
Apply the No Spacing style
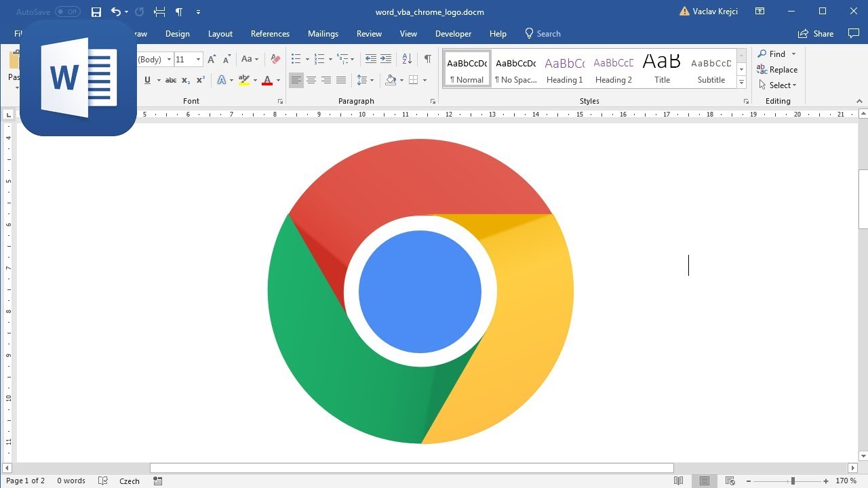click(516, 69)
